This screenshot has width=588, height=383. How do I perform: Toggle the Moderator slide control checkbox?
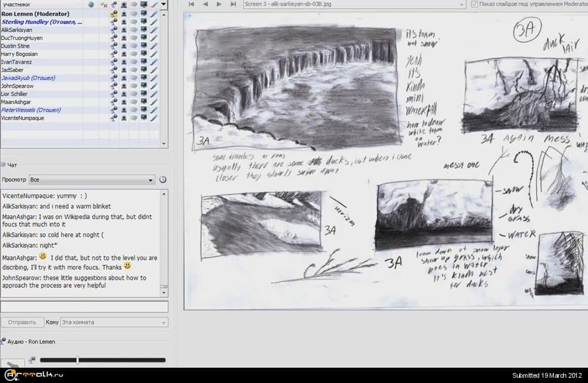tap(475, 4)
